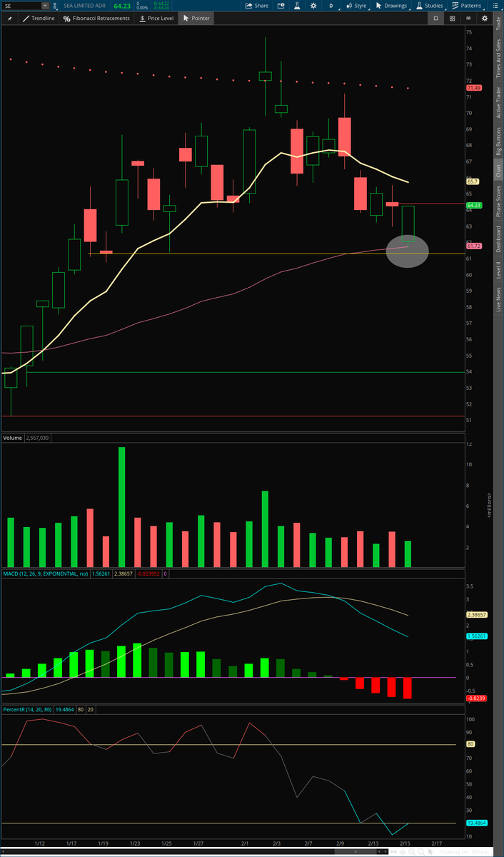Open the Patterns menu

pos(466,5)
